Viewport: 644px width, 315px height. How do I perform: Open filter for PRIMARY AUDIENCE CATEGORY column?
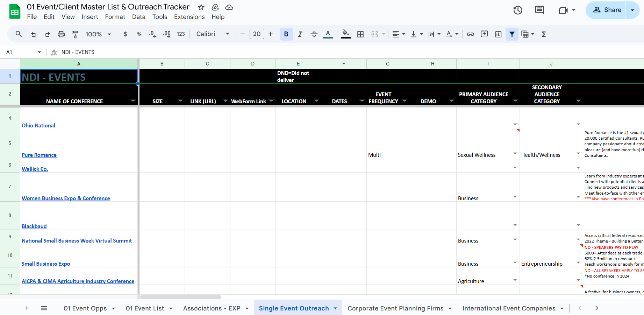pos(515,101)
